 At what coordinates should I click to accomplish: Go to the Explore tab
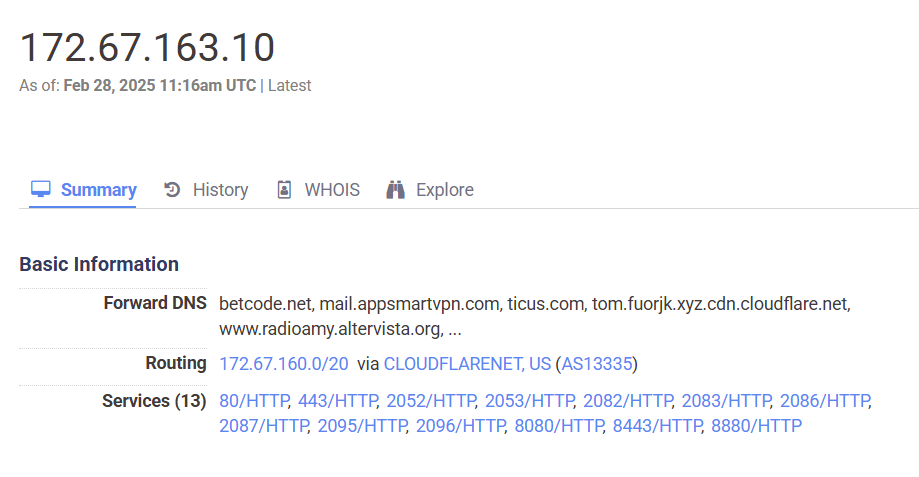(444, 190)
